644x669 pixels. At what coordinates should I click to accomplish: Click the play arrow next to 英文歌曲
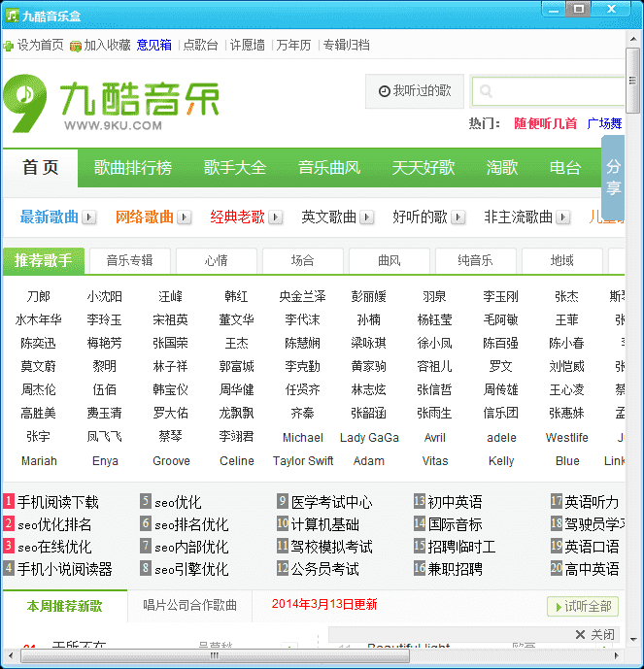pos(367,217)
